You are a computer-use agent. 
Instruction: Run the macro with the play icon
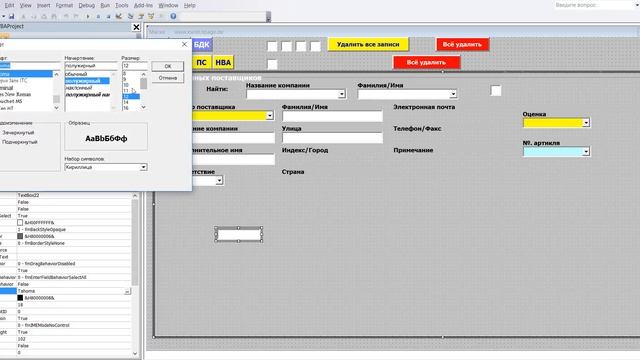(x=88, y=16)
